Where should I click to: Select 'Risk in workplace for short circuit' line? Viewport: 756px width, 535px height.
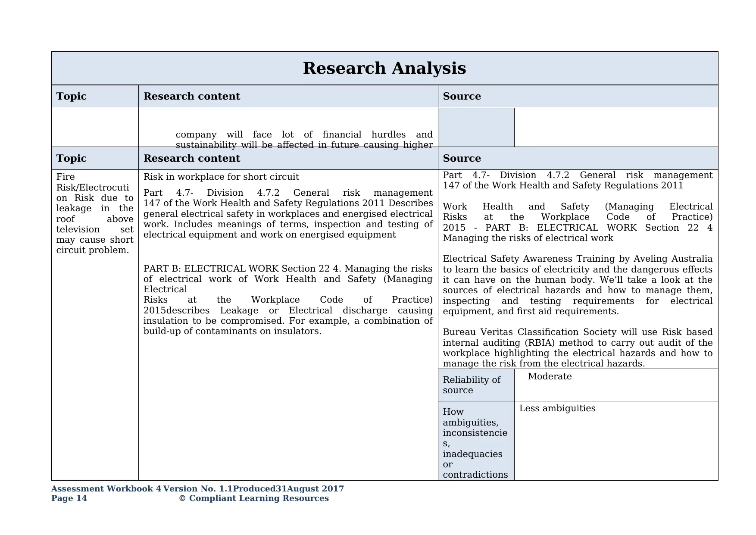(x=221, y=177)
